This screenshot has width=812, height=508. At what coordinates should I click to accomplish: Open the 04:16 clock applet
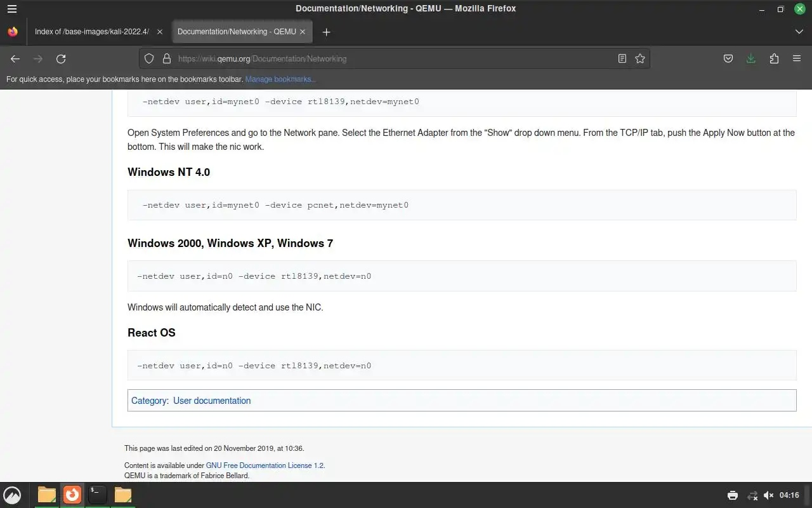[x=790, y=495]
